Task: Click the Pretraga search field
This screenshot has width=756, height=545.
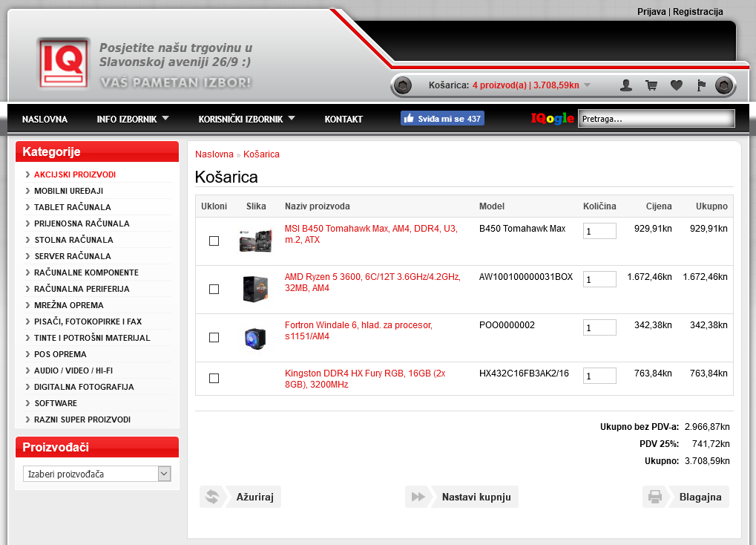Action: pos(656,119)
